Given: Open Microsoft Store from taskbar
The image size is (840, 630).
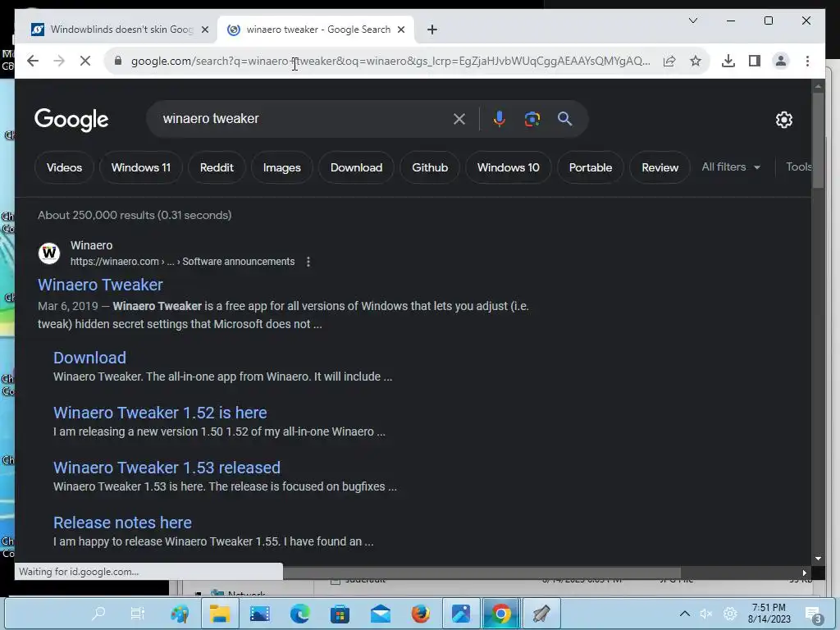Looking at the screenshot, I should pos(340,614).
